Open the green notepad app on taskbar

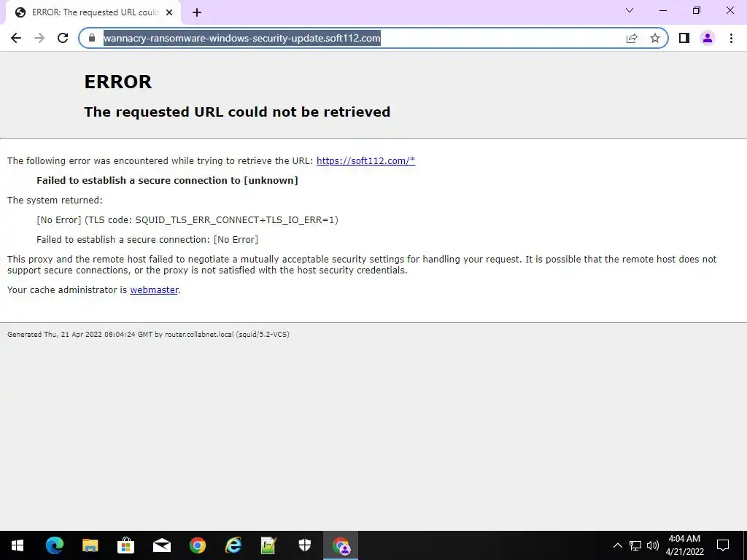(x=268, y=545)
